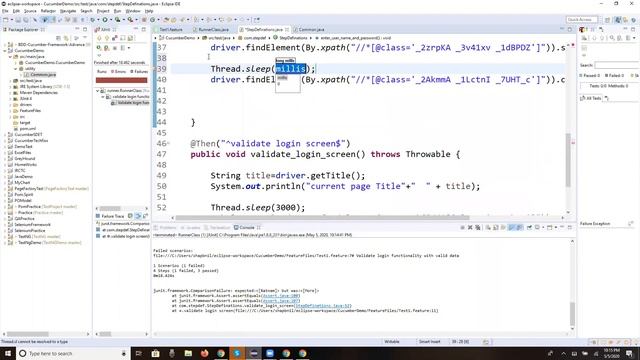Open the first Assert.java link in console stack trace
The image size is (640, 360).
[x=281, y=296]
